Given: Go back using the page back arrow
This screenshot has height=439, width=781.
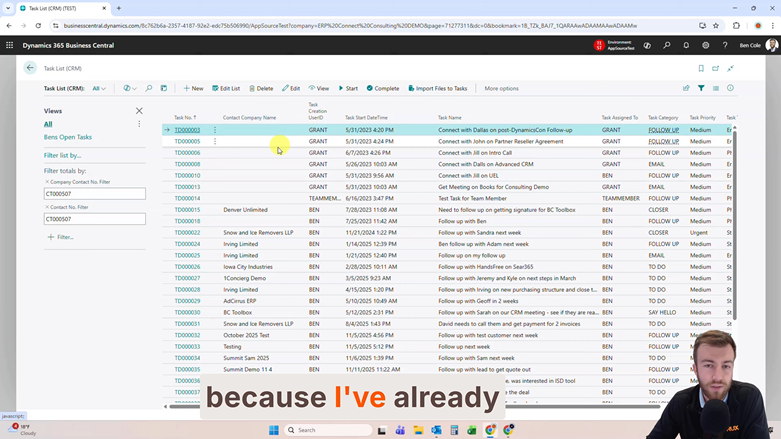Looking at the screenshot, I should tap(30, 68).
